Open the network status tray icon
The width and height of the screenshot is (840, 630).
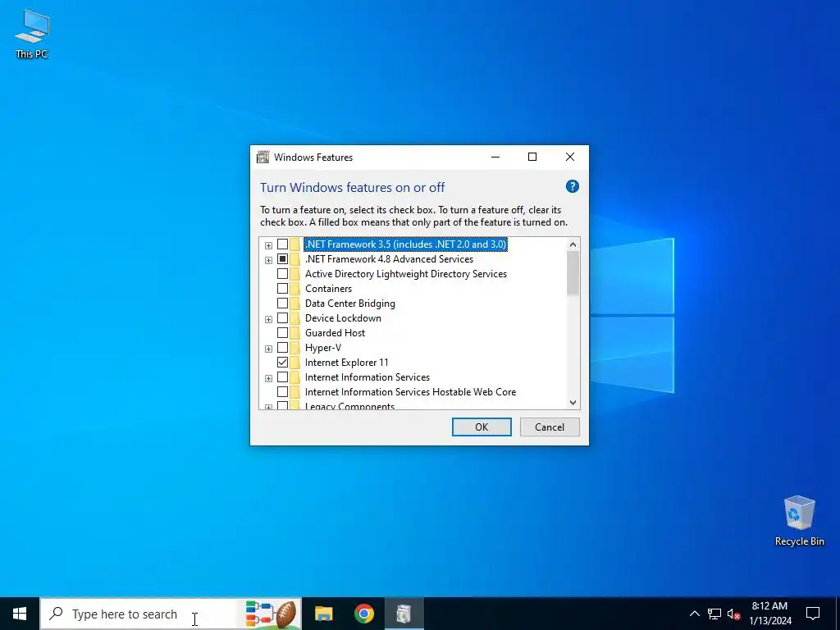[x=714, y=614]
